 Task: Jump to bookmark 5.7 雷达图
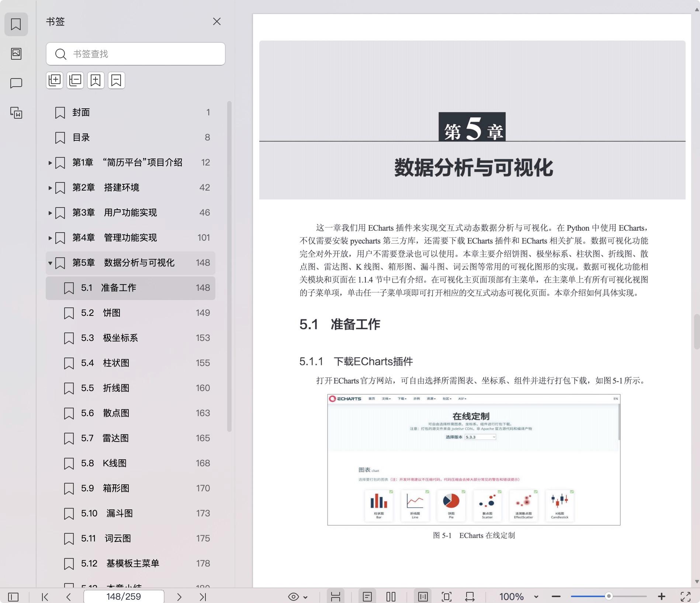click(x=131, y=438)
